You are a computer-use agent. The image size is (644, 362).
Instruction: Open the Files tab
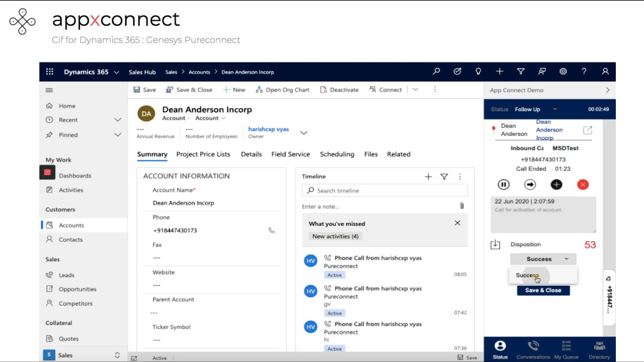tap(371, 154)
